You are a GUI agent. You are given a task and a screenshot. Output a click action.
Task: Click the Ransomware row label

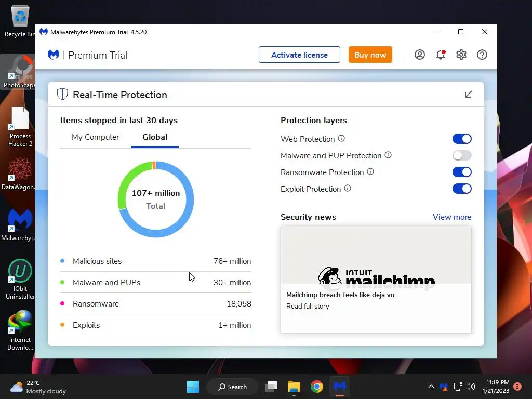(96, 303)
